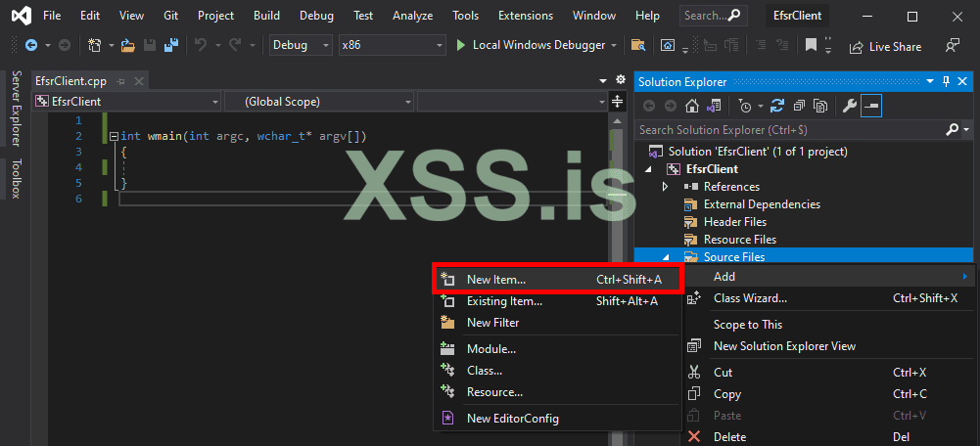Click the Cut scissors icon in context menu

pyautogui.click(x=694, y=373)
